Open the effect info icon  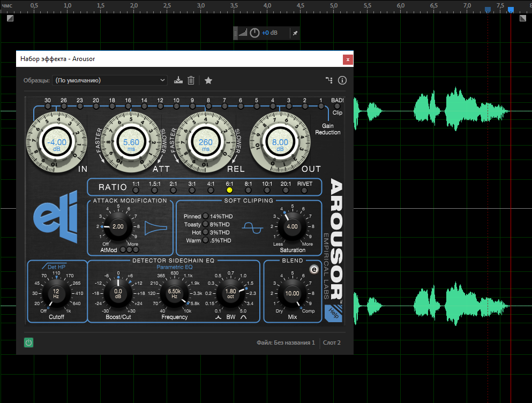342,80
